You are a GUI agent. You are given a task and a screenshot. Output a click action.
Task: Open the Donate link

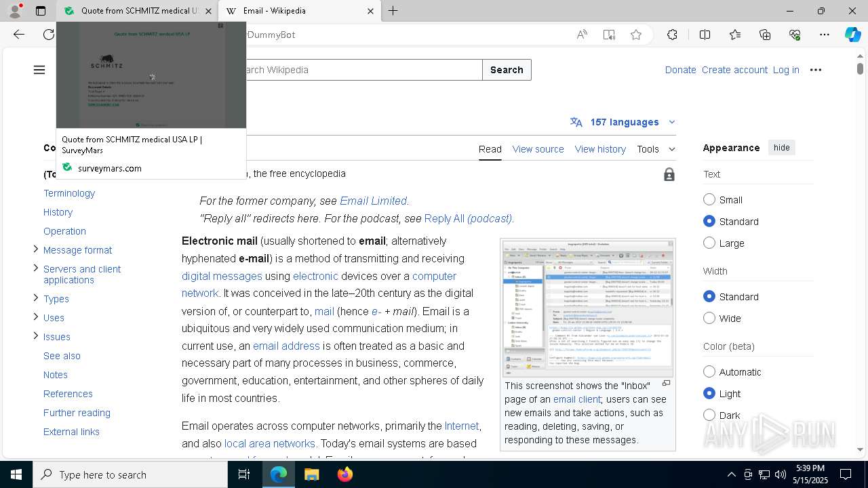point(680,70)
